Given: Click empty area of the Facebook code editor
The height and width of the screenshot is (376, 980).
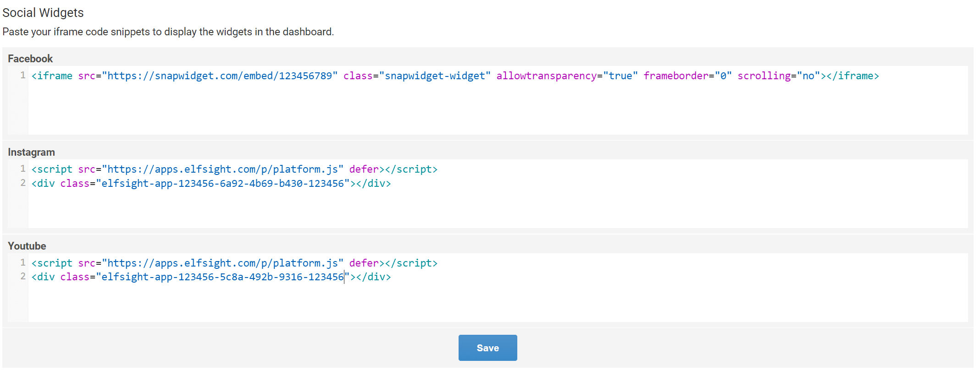Looking at the screenshot, I should pyautogui.click(x=459, y=110).
